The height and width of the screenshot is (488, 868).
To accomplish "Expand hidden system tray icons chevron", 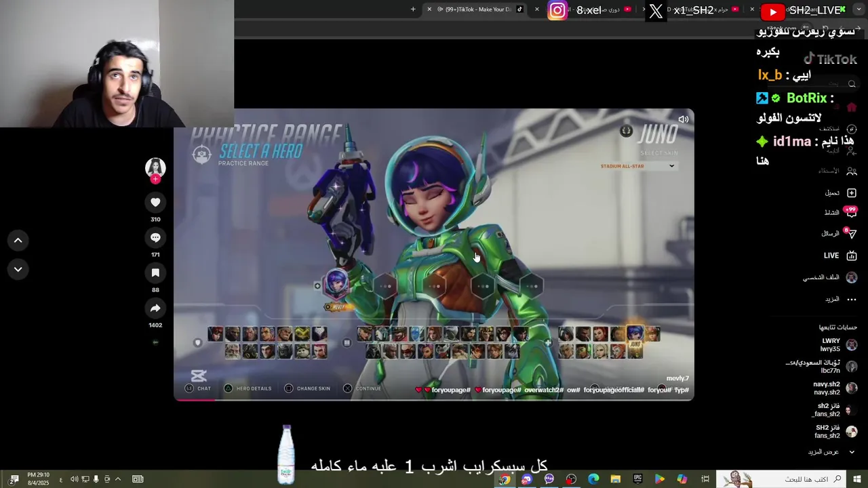I will (117, 479).
